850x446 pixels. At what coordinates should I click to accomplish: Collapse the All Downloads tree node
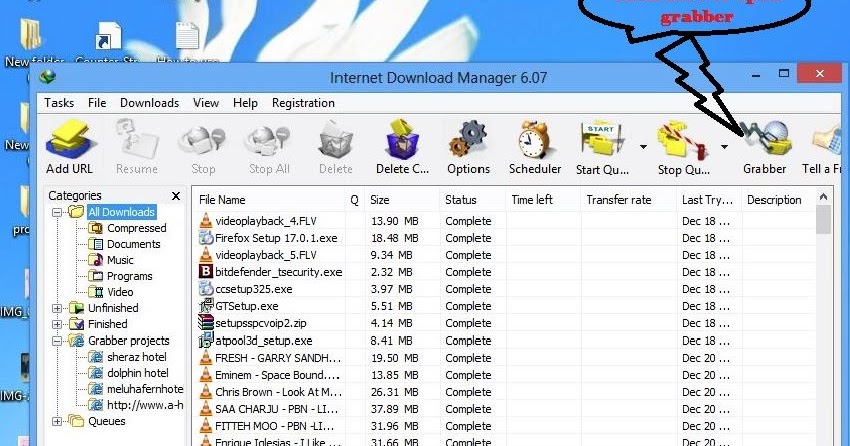(x=57, y=212)
